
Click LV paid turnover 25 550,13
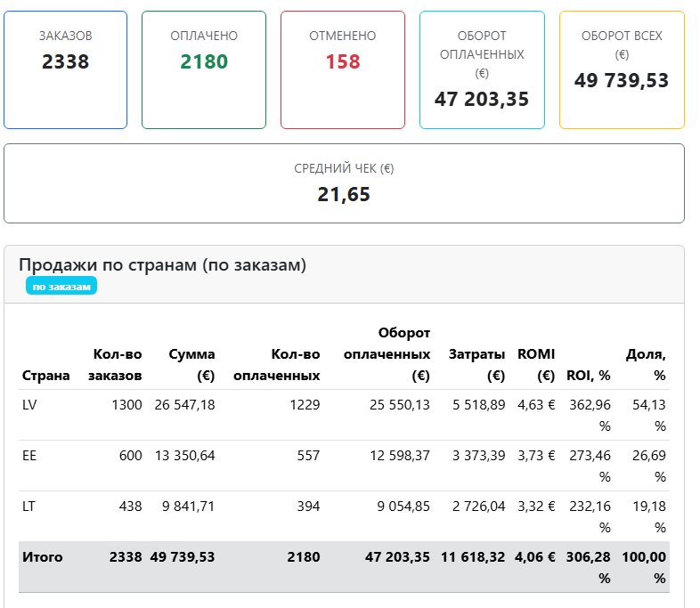(x=400, y=404)
